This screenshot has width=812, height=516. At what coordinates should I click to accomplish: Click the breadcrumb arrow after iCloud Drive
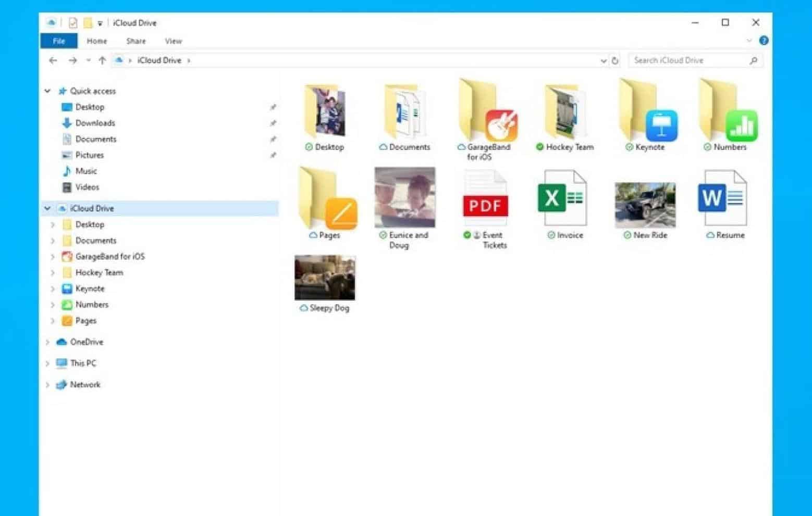tap(189, 61)
